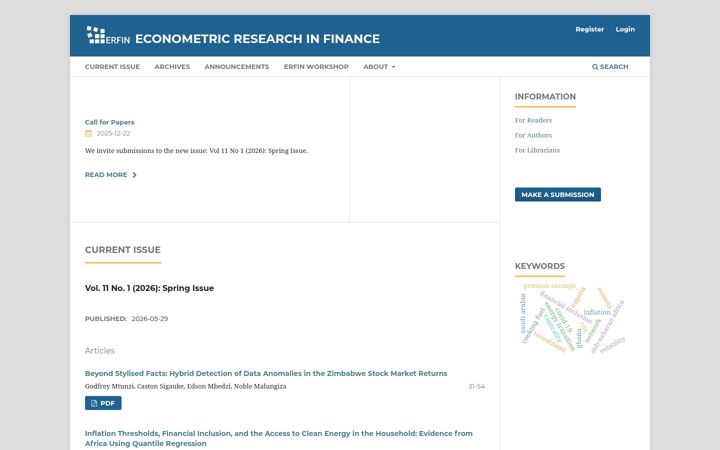Open the search magnifier icon

(595, 67)
